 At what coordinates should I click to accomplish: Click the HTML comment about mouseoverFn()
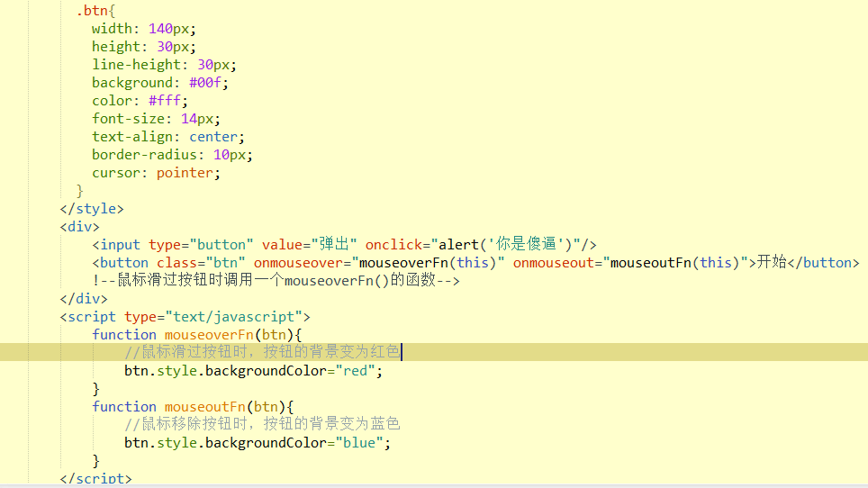click(x=276, y=280)
